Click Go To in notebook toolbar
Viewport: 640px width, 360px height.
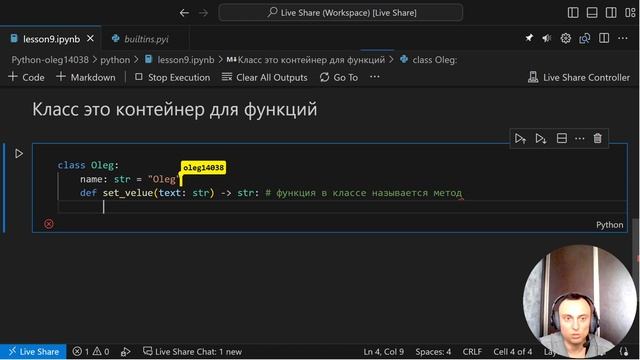[x=339, y=77]
